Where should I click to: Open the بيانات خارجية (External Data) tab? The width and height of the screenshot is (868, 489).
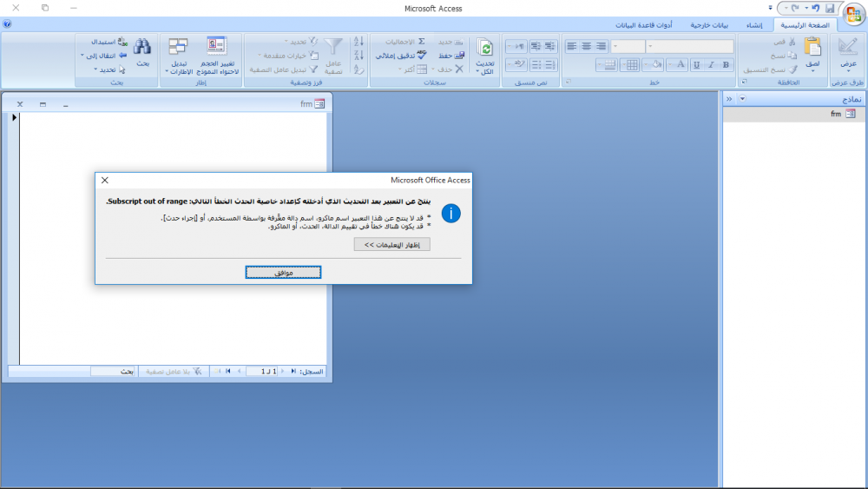point(709,25)
